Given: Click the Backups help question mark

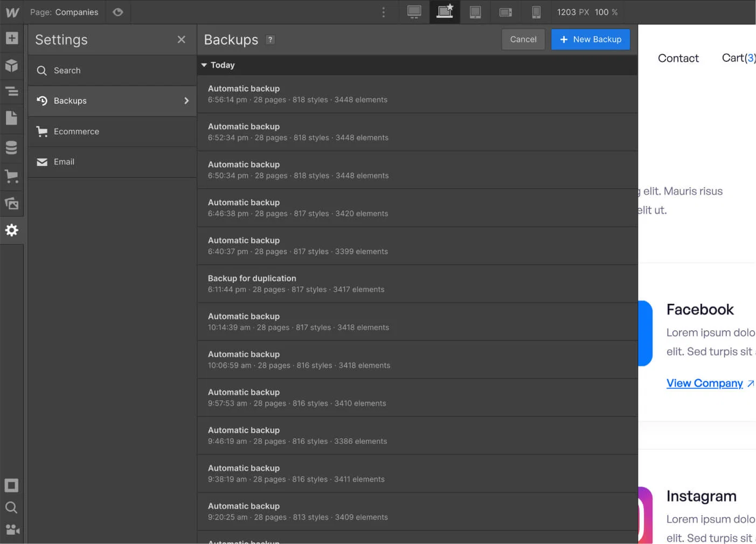Looking at the screenshot, I should tap(270, 39).
